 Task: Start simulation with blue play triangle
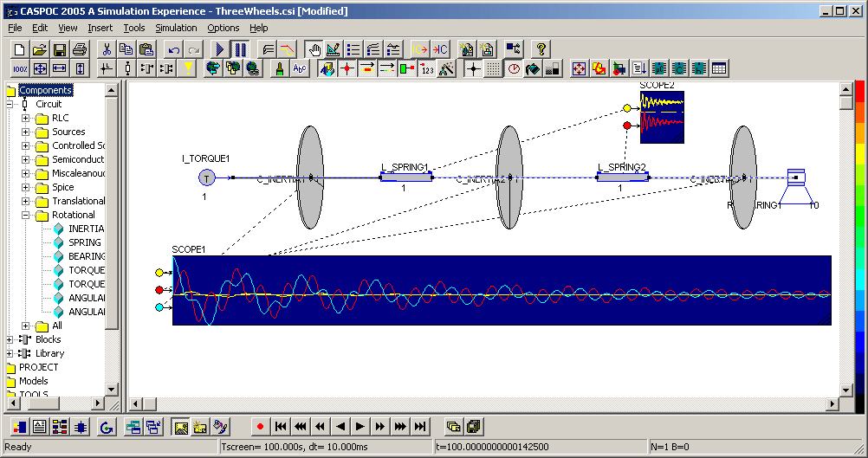pos(220,49)
